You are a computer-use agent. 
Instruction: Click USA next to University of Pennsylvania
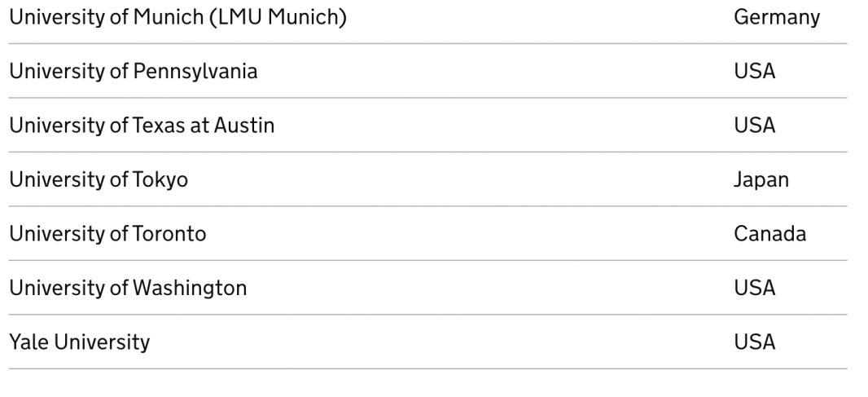tap(755, 71)
